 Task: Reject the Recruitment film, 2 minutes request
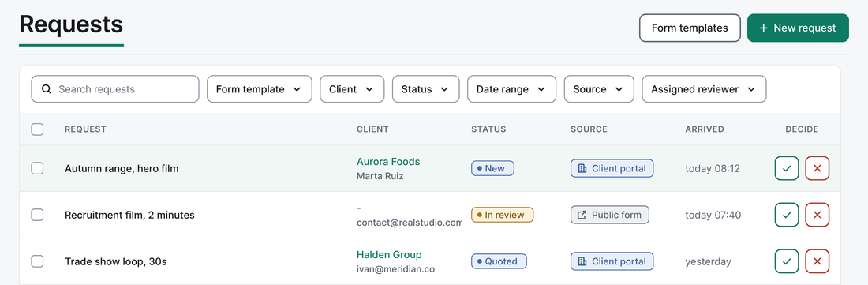(x=817, y=215)
